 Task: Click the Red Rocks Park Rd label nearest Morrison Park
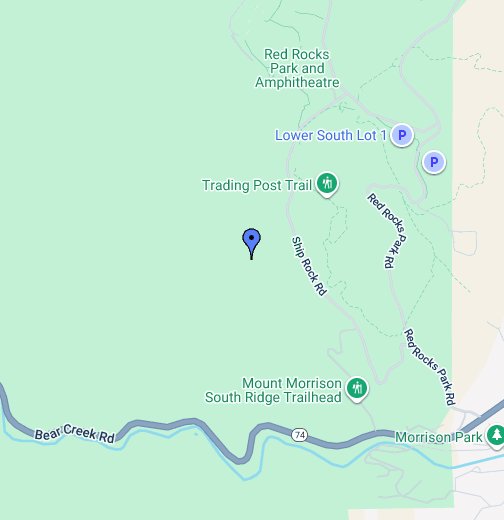(x=430, y=366)
